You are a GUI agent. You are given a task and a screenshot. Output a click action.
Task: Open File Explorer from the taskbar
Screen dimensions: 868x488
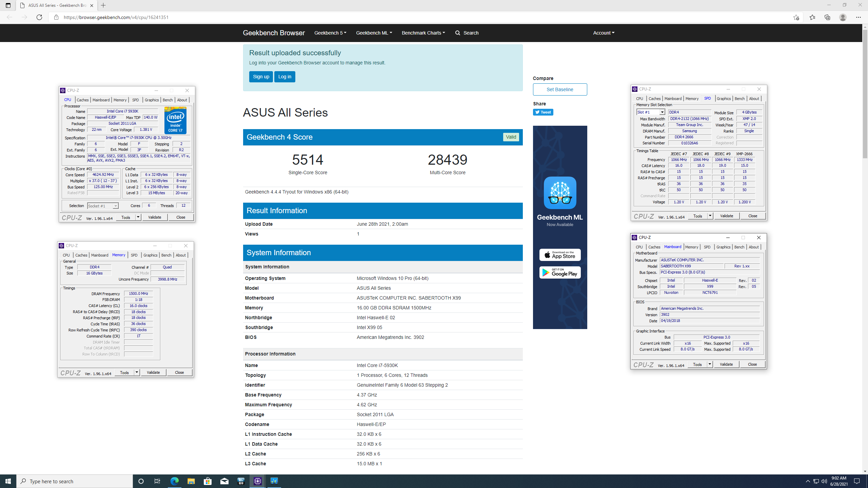point(191,481)
